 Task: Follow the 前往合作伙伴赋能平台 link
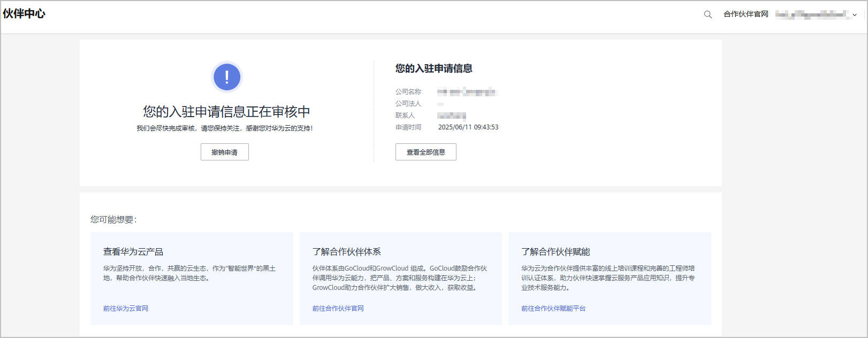[x=553, y=309]
